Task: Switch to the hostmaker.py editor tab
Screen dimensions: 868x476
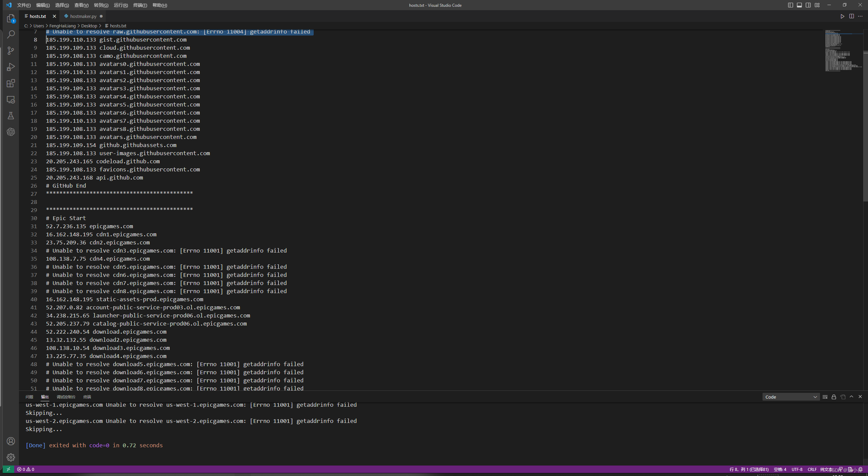Action: (83, 16)
